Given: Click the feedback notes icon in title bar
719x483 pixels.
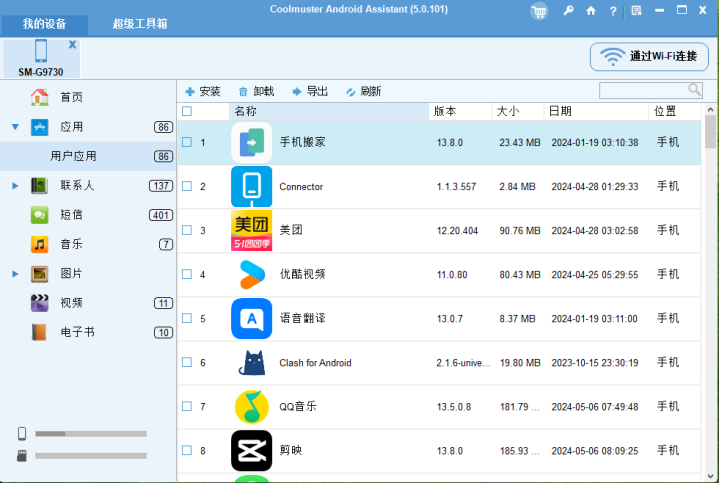Looking at the screenshot, I should point(636,11).
